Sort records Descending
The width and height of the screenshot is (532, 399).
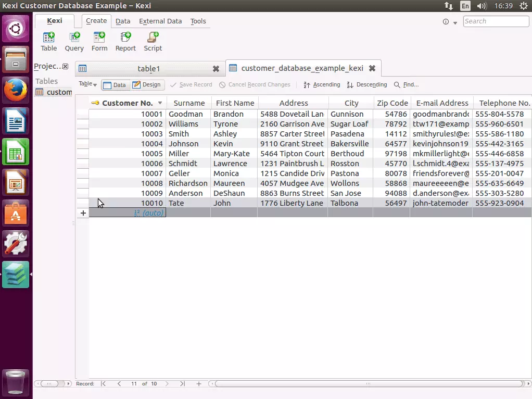click(367, 84)
